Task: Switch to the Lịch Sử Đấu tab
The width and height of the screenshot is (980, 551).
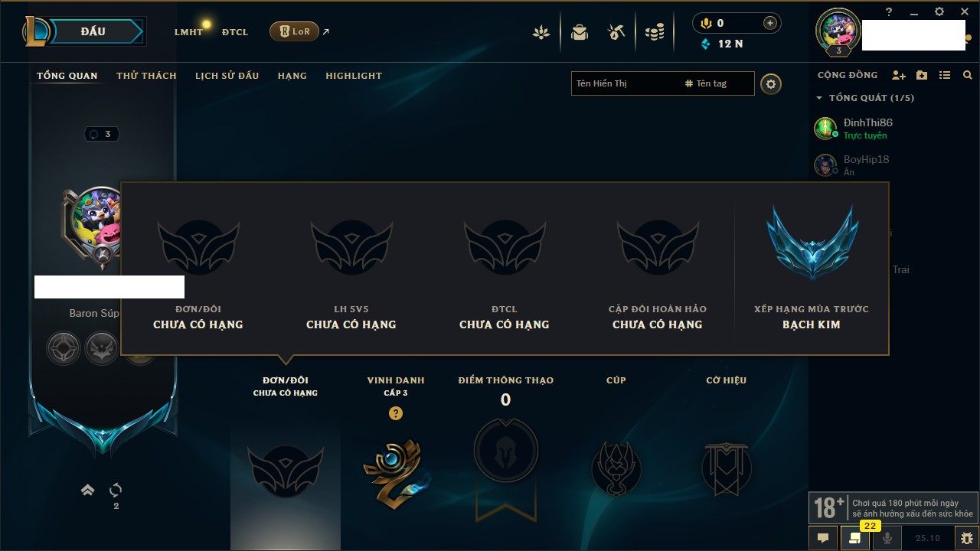Action: pyautogui.click(x=227, y=76)
